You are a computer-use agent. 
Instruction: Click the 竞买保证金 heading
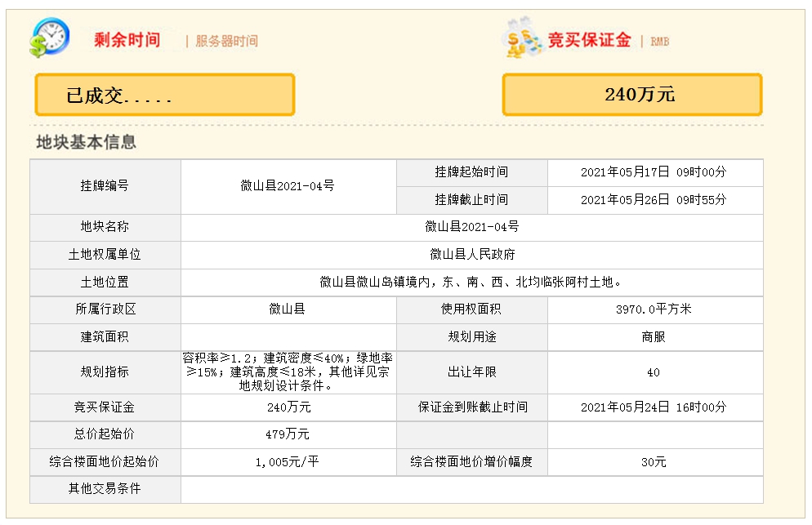tap(589, 40)
